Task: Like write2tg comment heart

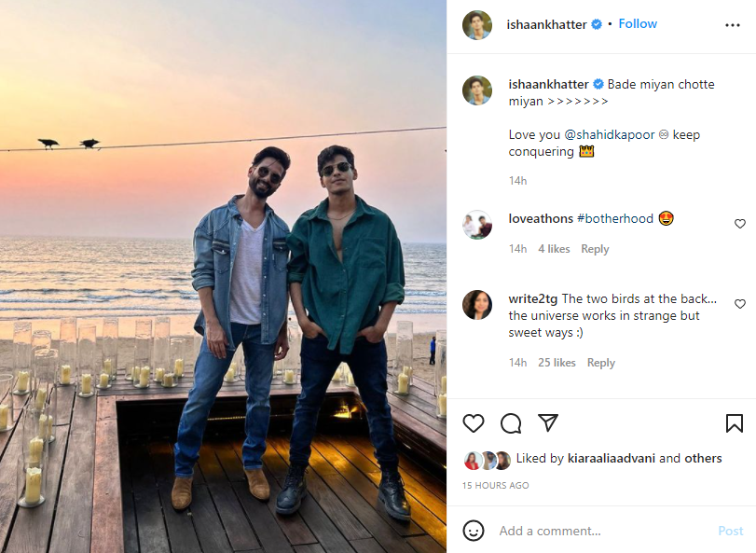Action: 740,304
